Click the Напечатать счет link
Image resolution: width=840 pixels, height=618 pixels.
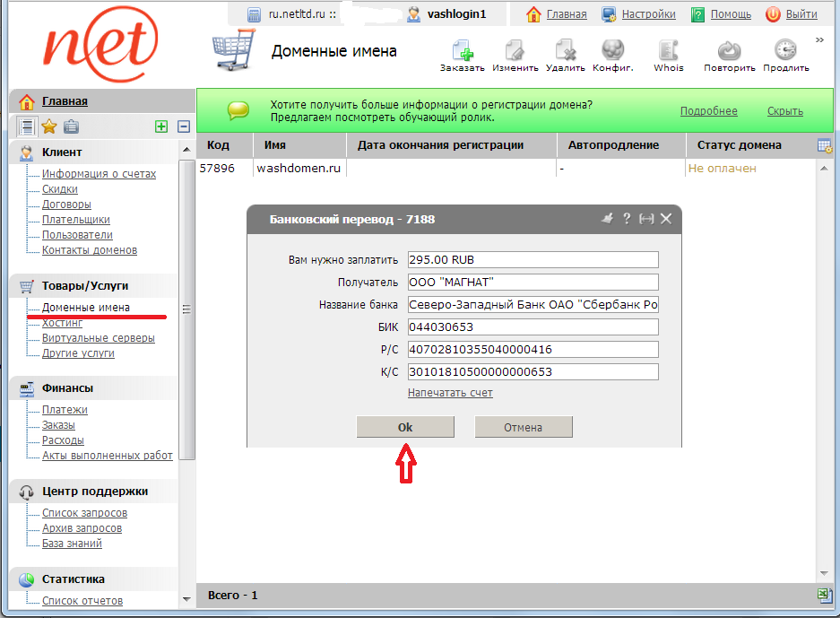450,393
